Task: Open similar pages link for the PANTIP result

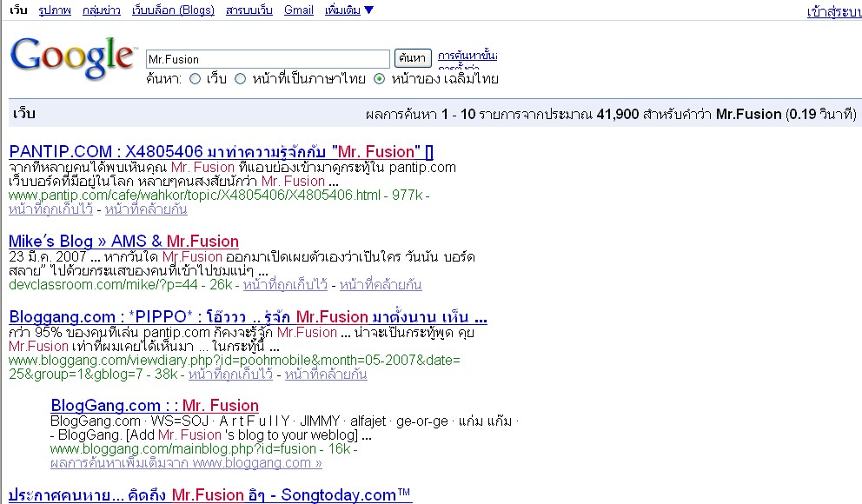Action: 146,209
